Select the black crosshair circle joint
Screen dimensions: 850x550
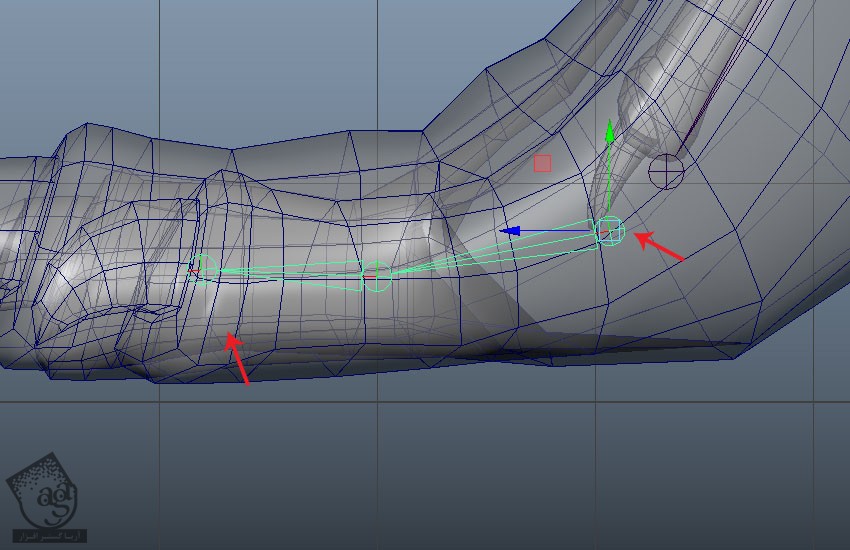click(x=666, y=171)
